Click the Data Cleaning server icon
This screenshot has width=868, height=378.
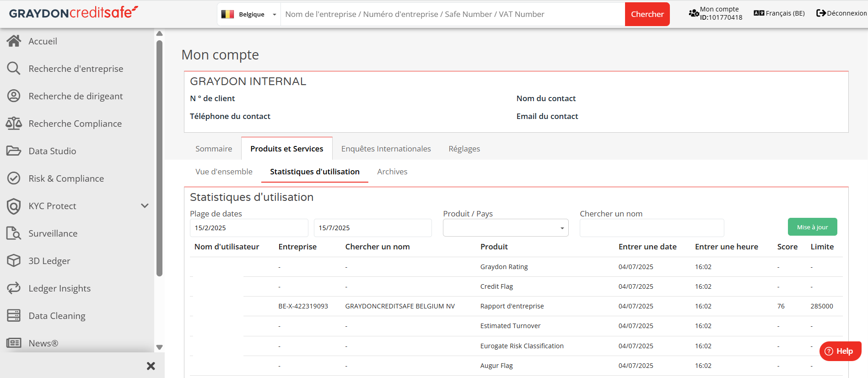click(x=14, y=316)
